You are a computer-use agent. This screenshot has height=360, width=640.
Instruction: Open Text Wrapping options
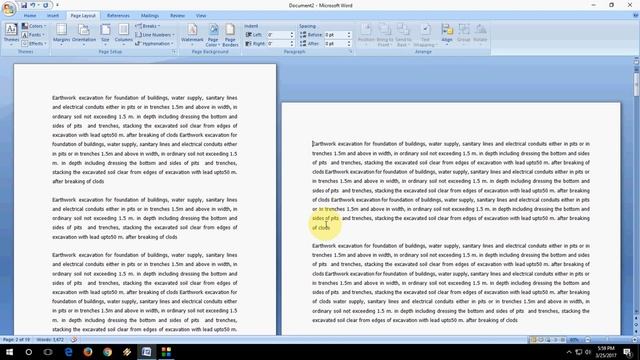[x=425, y=35]
